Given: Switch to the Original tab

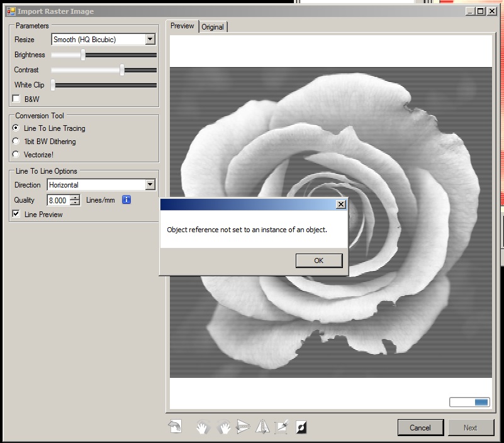Looking at the screenshot, I should click(213, 27).
